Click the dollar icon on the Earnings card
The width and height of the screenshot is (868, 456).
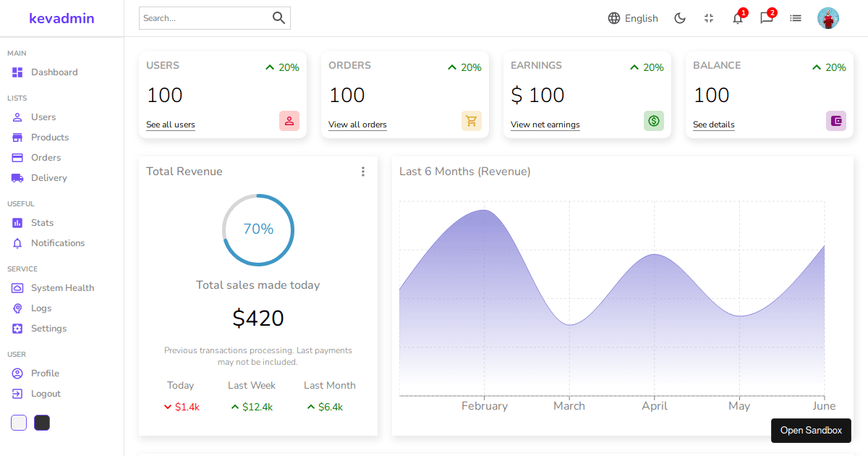point(654,121)
